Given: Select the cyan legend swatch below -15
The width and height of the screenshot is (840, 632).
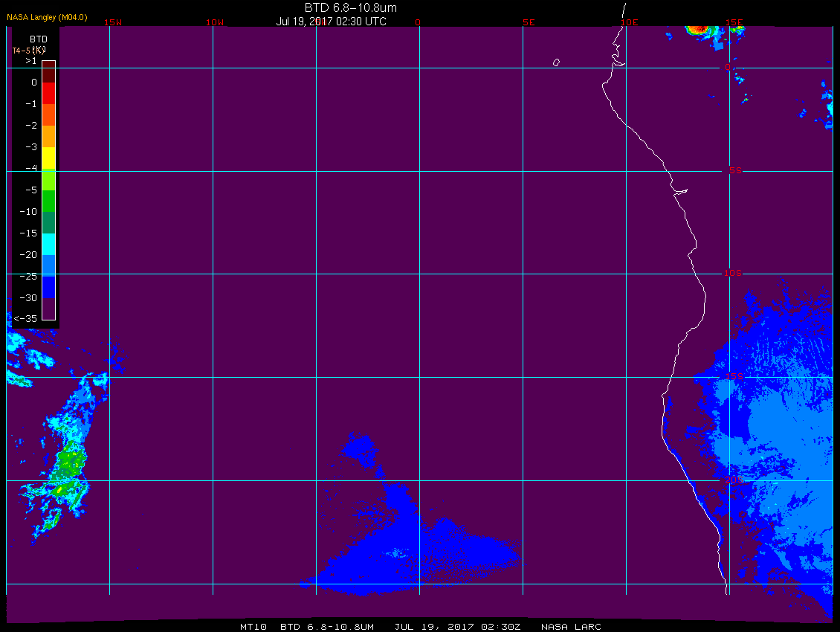Looking at the screenshot, I should pyautogui.click(x=49, y=244).
